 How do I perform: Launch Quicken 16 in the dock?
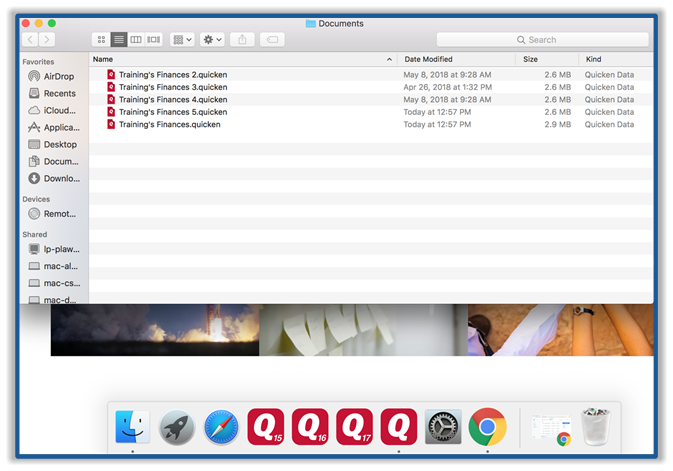point(310,427)
